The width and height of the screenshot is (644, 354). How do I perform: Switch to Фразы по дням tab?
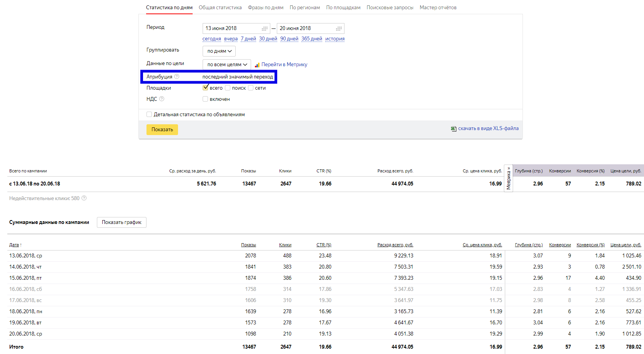(266, 7)
